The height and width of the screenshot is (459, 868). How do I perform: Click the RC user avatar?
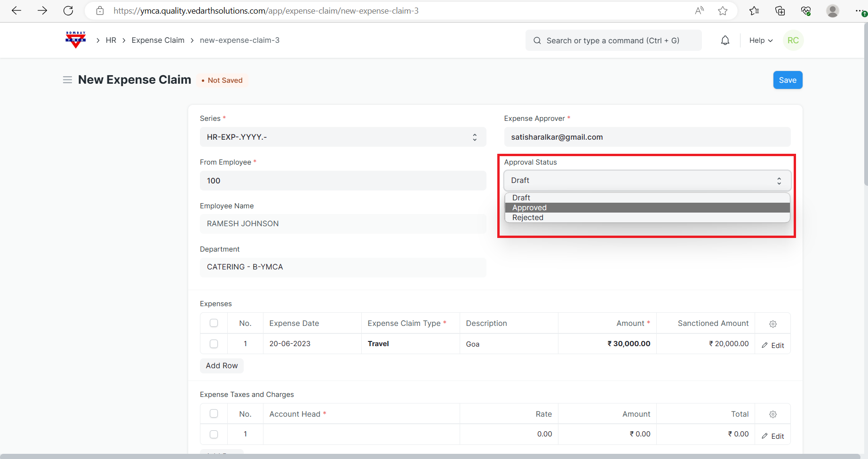pos(793,40)
